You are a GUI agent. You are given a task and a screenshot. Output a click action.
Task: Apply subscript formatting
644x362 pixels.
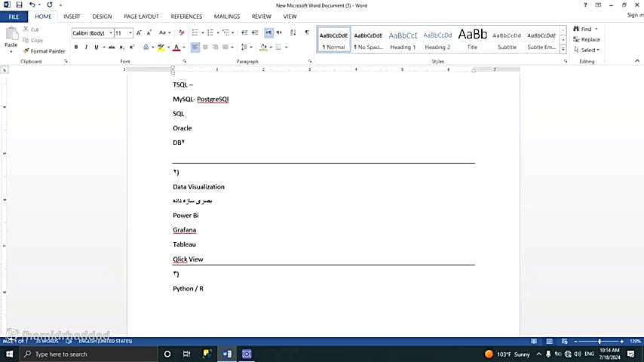pos(121,48)
